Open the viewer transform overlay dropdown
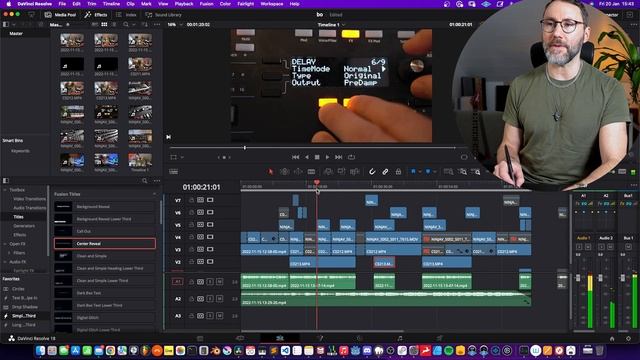Image resolution: width=640 pixels, height=360 pixels. click(182, 157)
